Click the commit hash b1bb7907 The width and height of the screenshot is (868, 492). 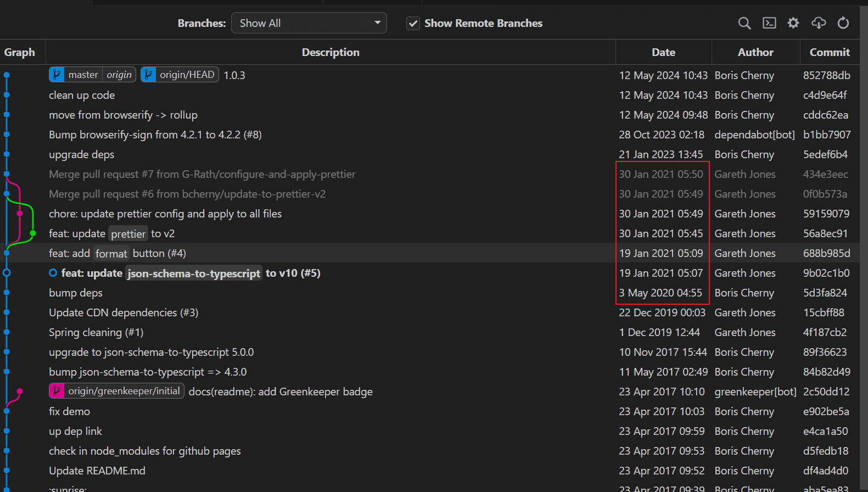[827, 135]
